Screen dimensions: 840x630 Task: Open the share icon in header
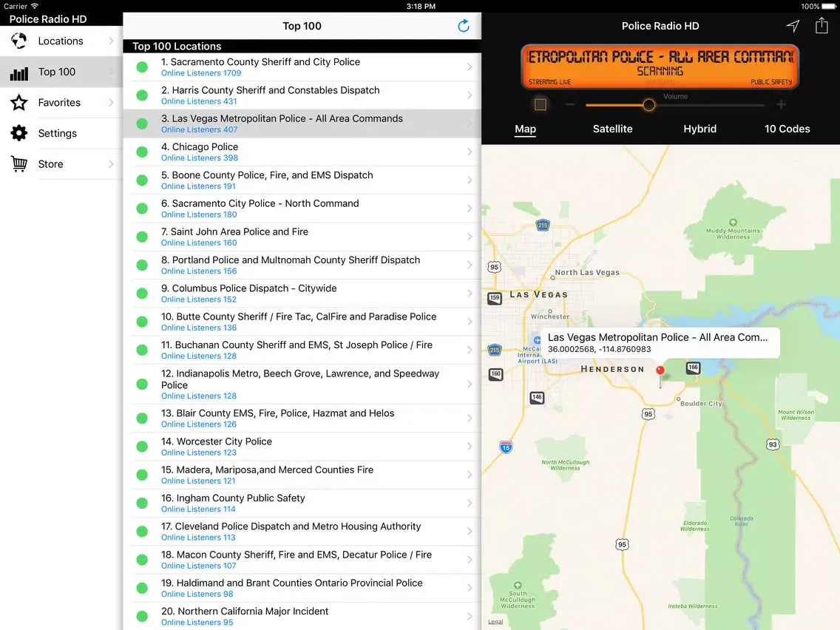[822, 25]
